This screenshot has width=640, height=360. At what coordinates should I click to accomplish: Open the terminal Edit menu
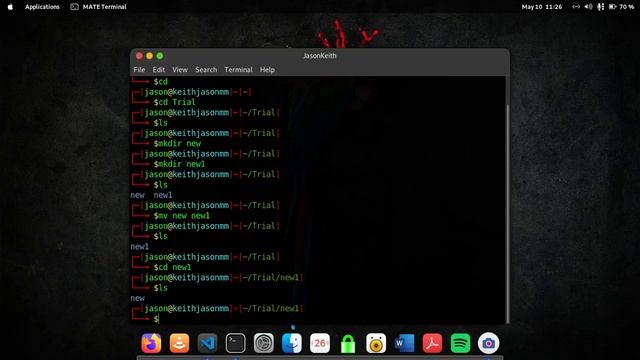tap(159, 70)
